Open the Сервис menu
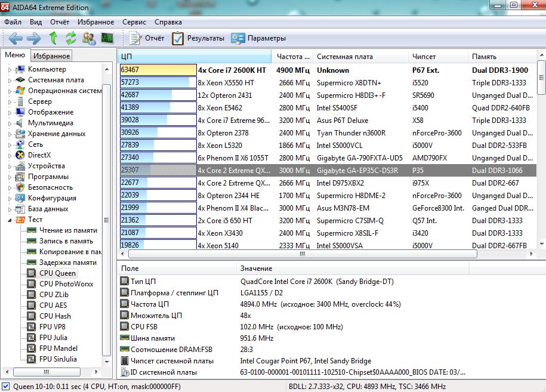 134,22
